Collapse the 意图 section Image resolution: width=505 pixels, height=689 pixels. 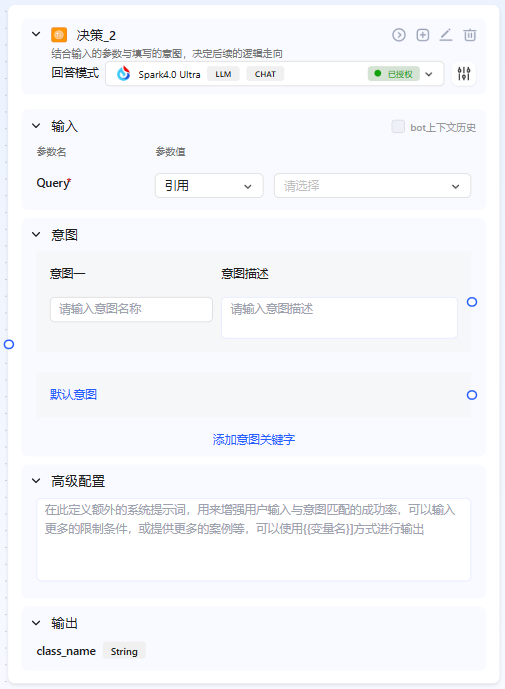coord(36,235)
